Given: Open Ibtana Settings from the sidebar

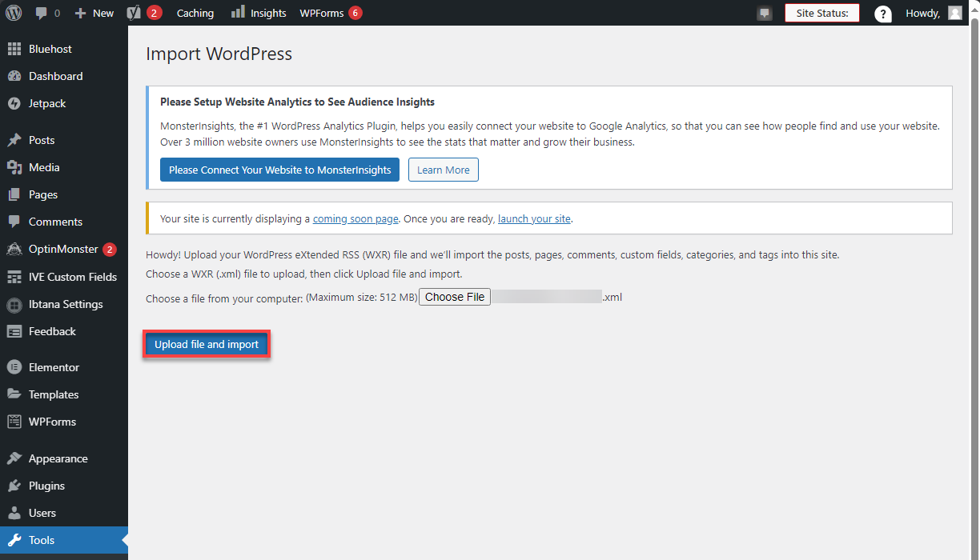Looking at the screenshot, I should [62, 304].
